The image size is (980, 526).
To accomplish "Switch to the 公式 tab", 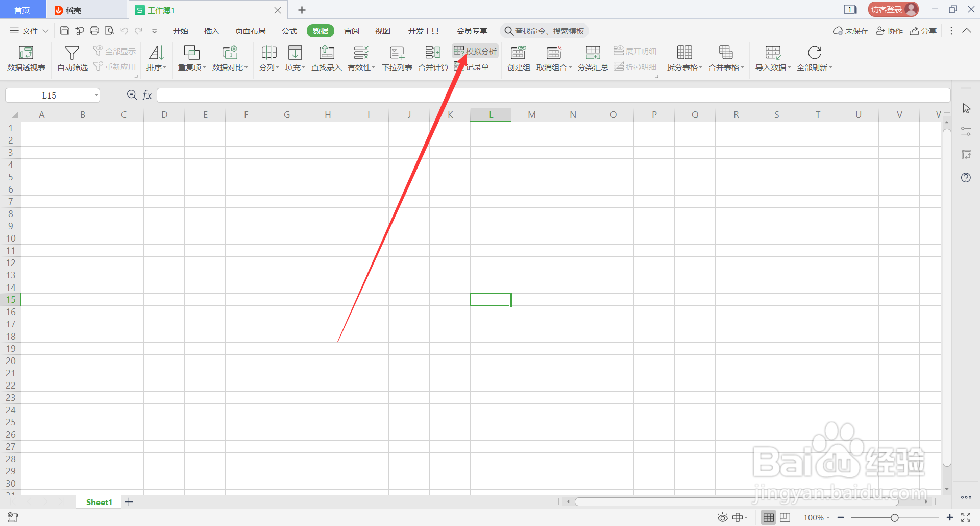I will click(289, 31).
